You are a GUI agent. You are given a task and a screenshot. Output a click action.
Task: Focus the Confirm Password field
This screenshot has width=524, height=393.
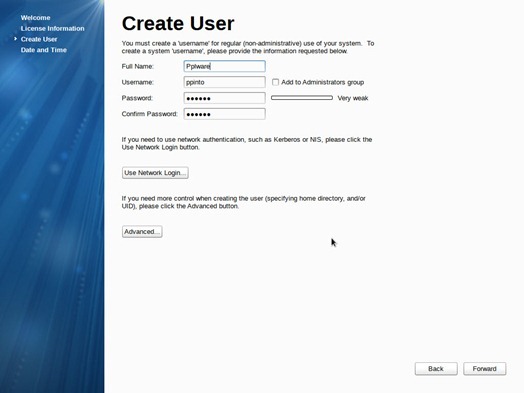pyautogui.click(x=225, y=114)
